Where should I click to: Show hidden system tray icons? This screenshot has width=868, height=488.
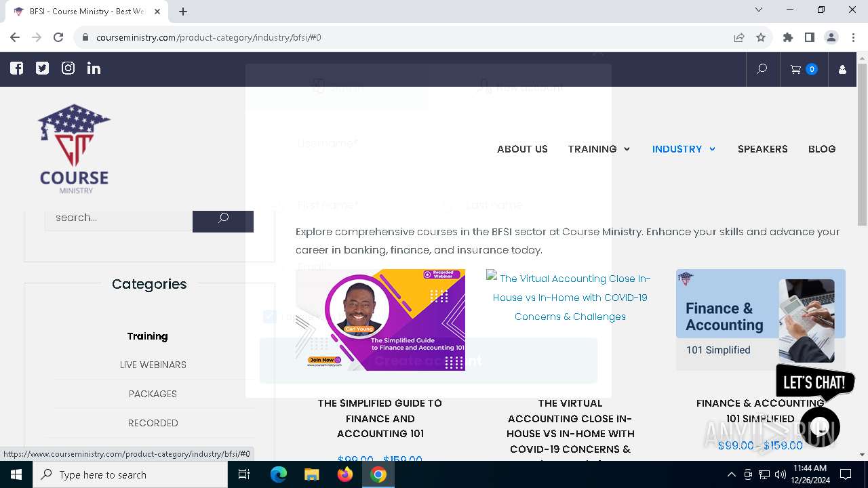click(731, 474)
